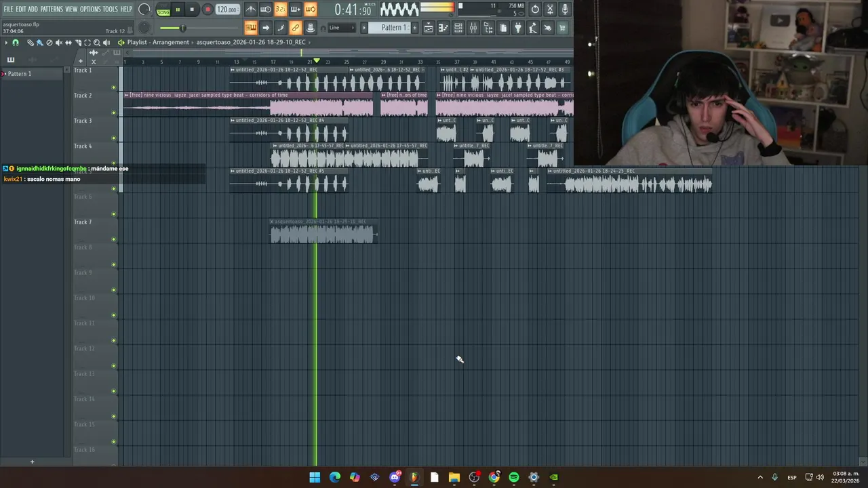Open the Plugin picker plug icon
Image resolution: width=868 pixels, height=488 pixels.
click(518, 28)
